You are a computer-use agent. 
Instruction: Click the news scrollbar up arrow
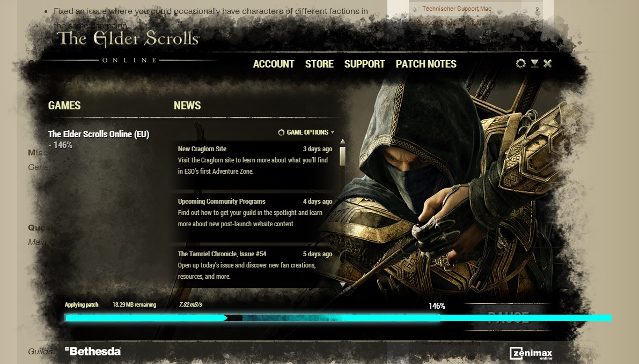click(343, 142)
